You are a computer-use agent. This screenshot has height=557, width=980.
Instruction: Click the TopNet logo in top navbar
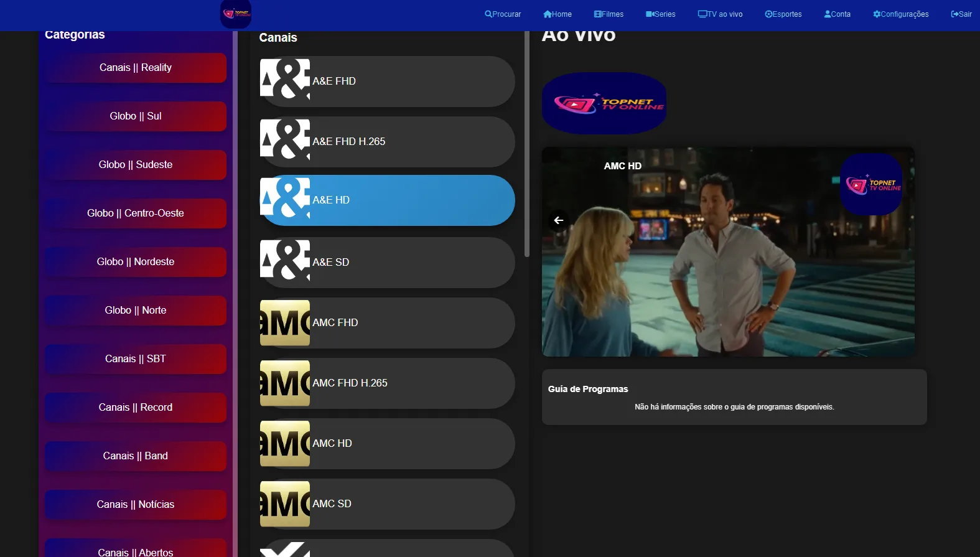pyautogui.click(x=236, y=14)
